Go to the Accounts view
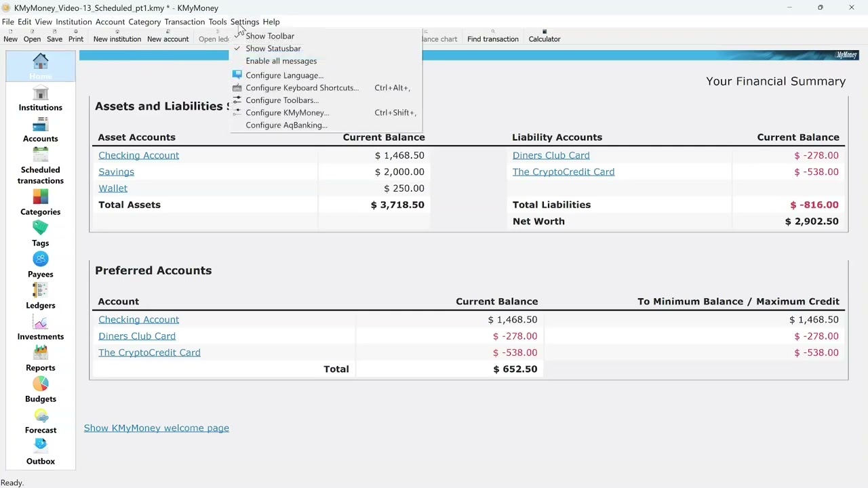This screenshot has width=868, height=488. [x=41, y=130]
